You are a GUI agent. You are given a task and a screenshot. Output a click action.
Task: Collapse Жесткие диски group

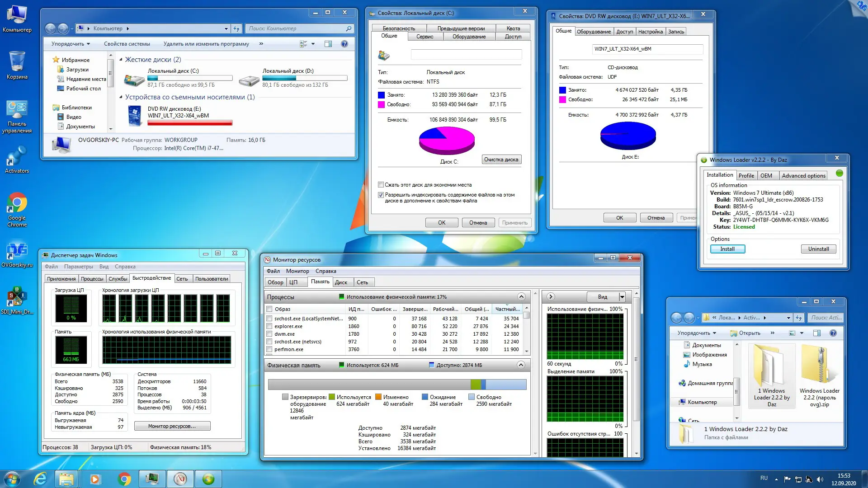tap(121, 60)
